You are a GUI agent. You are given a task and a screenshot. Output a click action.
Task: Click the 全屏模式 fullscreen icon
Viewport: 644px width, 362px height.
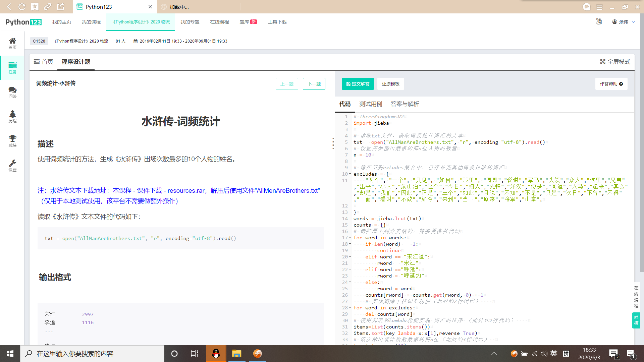[x=603, y=62]
